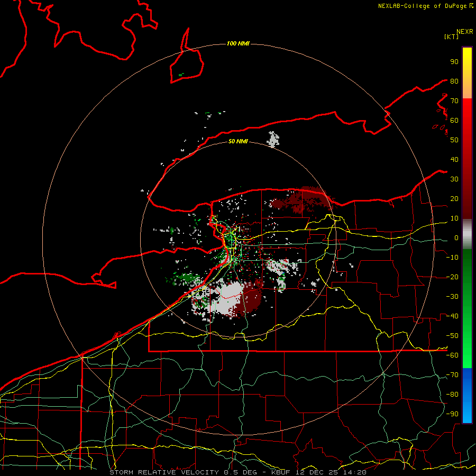Click the dark red echo patch over Lake Ontario shore
Viewport: 476px width, 476px height.
[x=304, y=200]
